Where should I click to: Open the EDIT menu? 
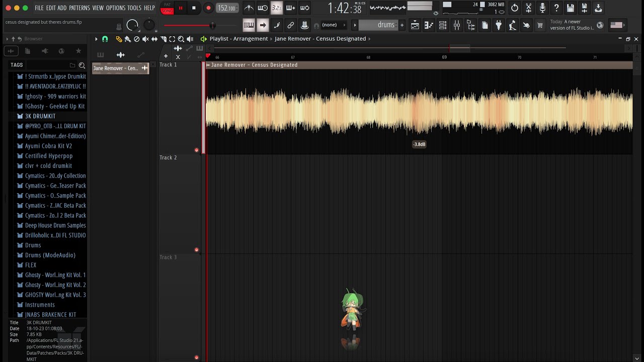[51, 8]
